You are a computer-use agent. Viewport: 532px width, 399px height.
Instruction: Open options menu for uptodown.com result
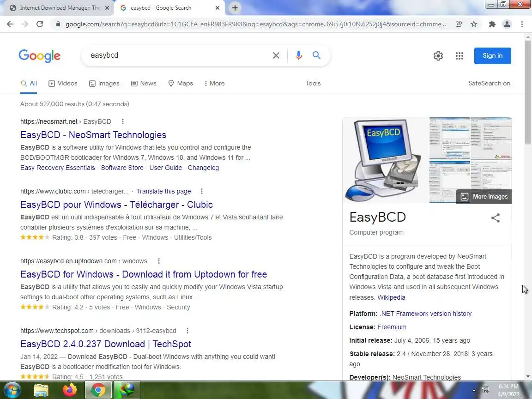[x=158, y=261]
